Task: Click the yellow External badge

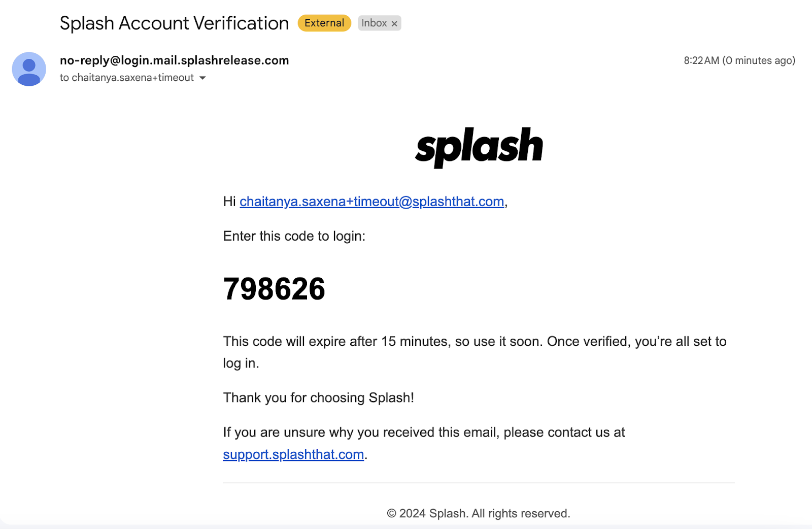Action: (324, 23)
